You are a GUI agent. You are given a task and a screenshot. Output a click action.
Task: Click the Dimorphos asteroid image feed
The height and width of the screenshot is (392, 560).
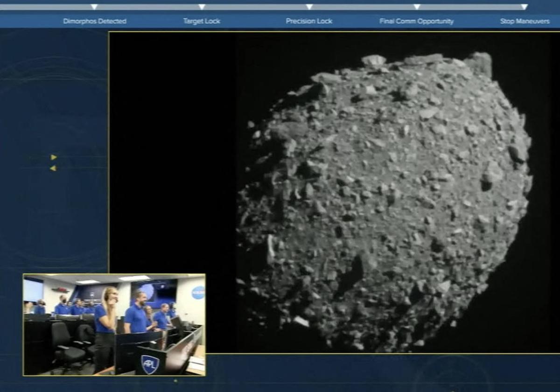click(334, 192)
